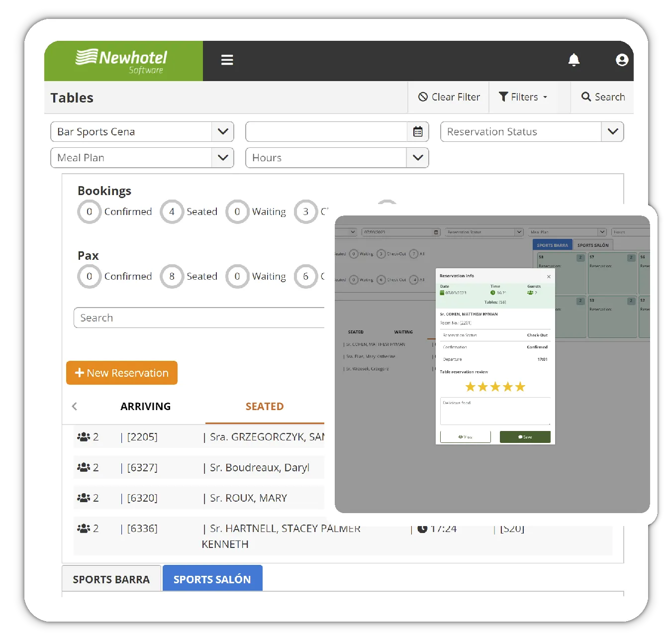The height and width of the screenshot is (644, 668).
Task: Click the green clock icon in Reservation Info
Action: click(493, 293)
